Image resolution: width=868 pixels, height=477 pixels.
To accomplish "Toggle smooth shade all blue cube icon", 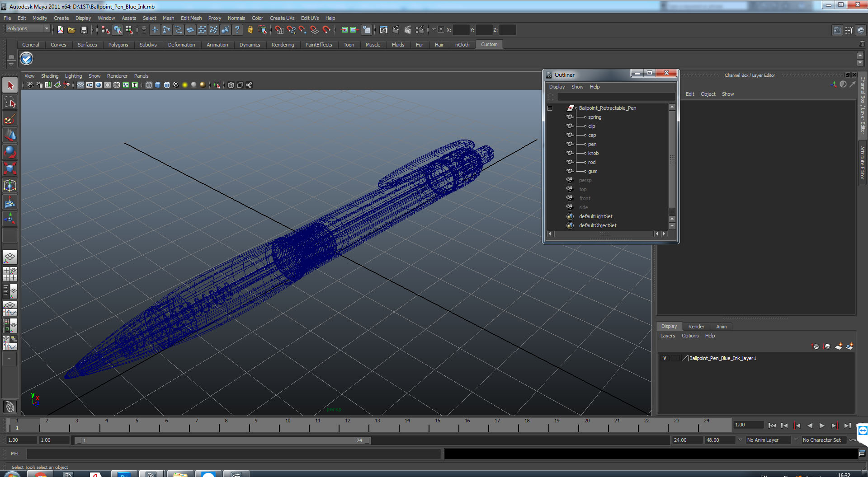I will [x=158, y=85].
